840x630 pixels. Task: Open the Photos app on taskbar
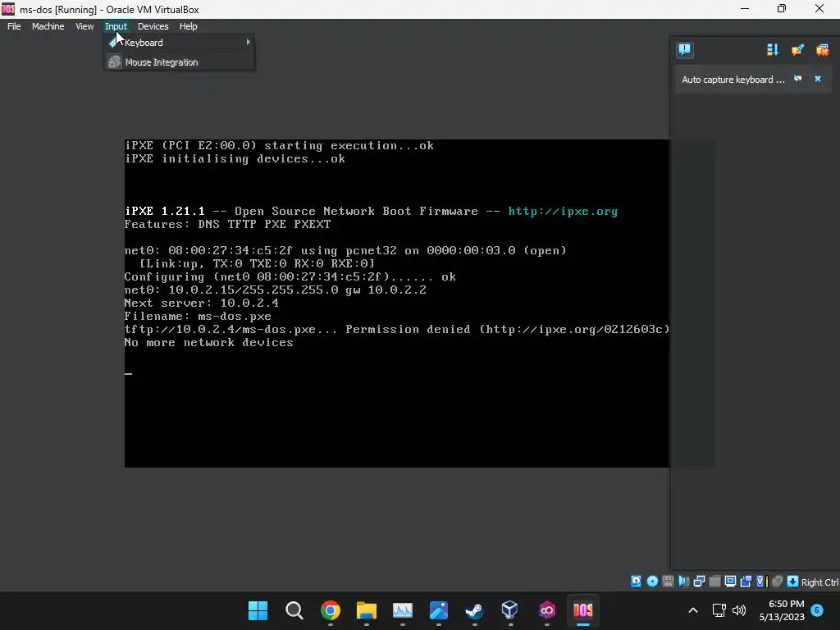pyautogui.click(x=439, y=610)
